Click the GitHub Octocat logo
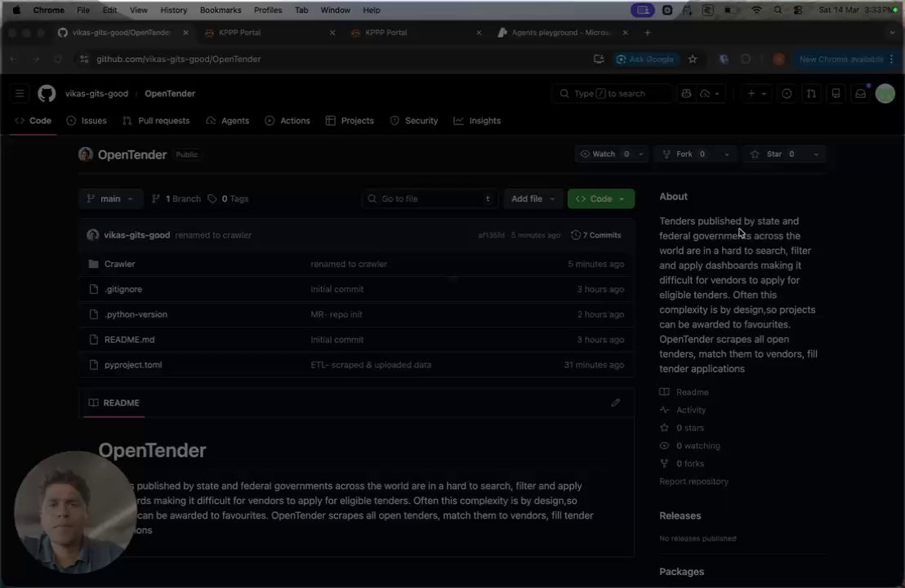The image size is (905, 588). pos(47,93)
